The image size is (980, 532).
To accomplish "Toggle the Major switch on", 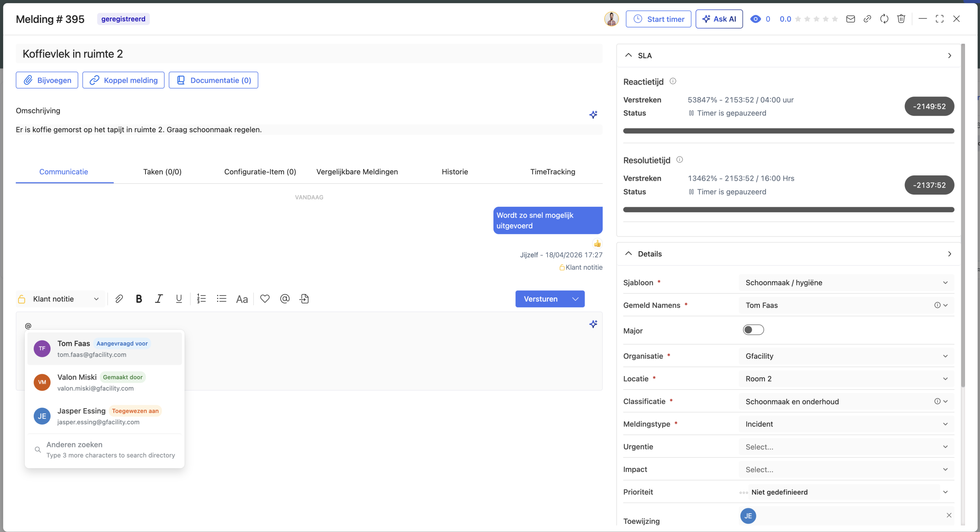I will pyautogui.click(x=753, y=330).
